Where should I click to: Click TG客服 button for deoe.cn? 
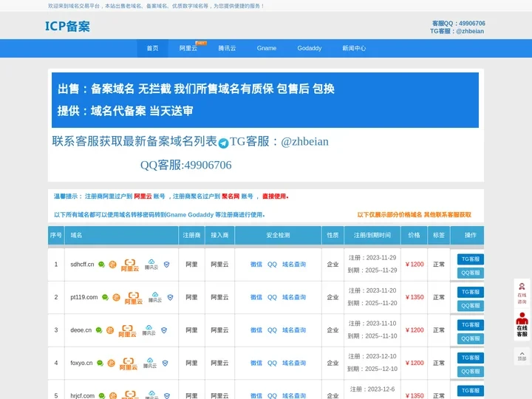[470, 325]
